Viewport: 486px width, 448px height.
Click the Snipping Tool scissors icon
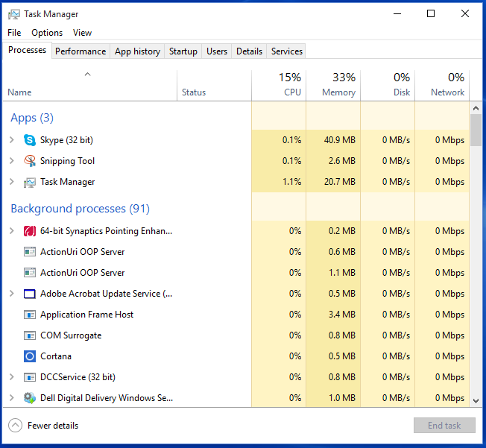(30, 161)
